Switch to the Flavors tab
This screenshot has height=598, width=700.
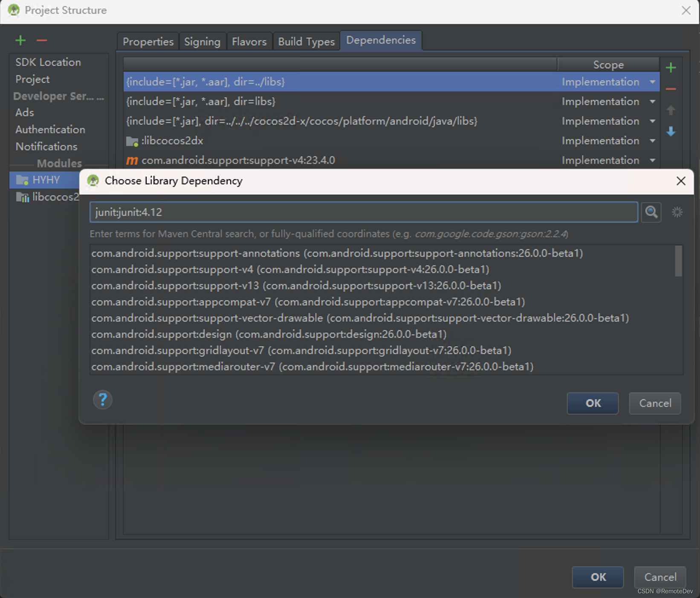point(249,41)
